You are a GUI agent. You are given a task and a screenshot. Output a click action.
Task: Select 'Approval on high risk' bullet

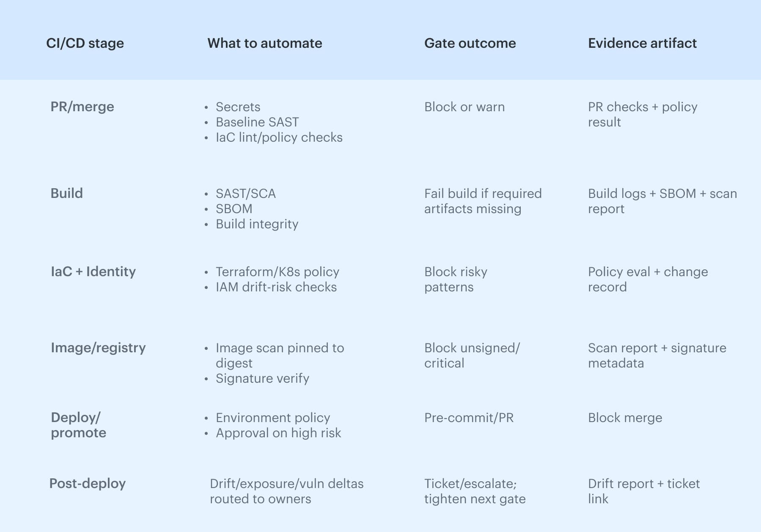tap(278, 433)
